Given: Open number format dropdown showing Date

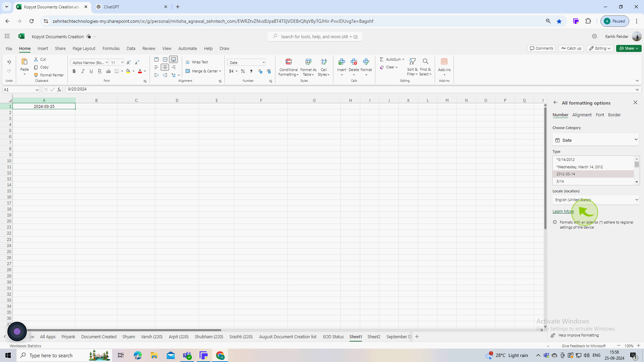Looking at the screenshot, I should click(247, 63).
